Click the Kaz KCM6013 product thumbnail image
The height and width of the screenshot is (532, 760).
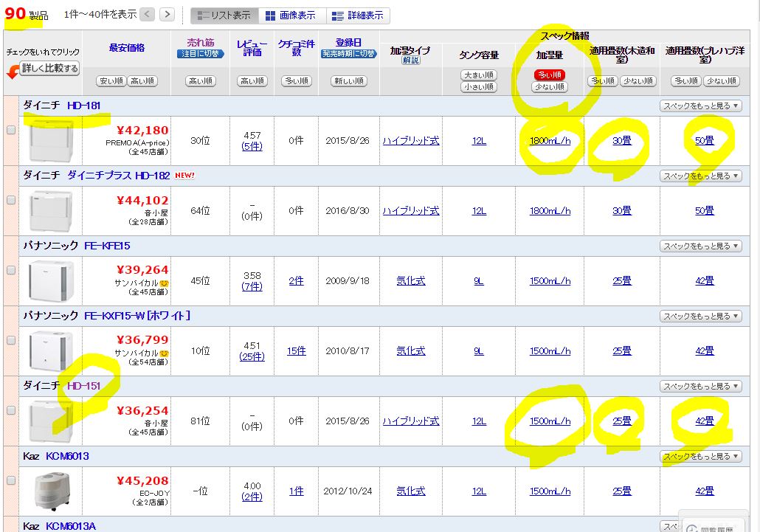coord(53,491)
